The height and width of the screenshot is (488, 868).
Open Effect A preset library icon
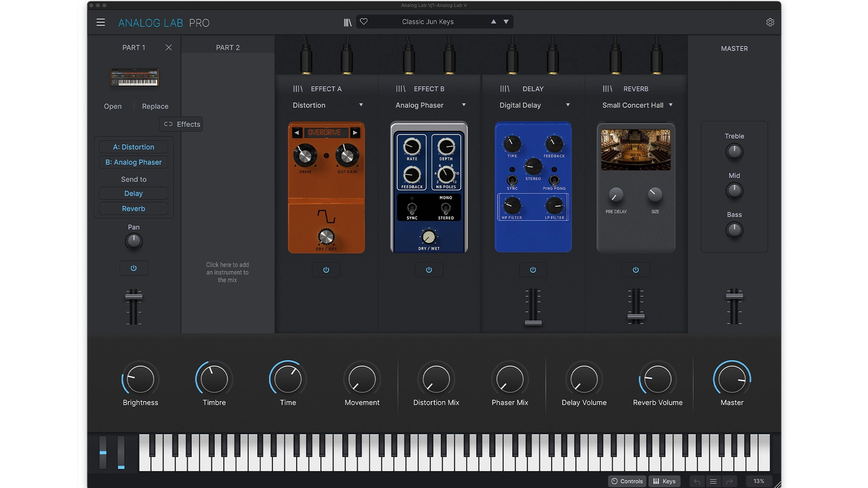point(297,89)
